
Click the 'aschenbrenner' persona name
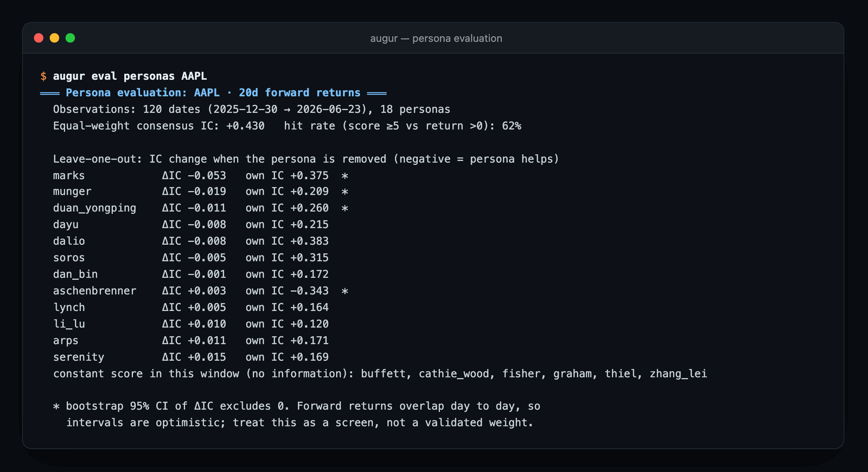pyautogui.click(x=95, y=291)
